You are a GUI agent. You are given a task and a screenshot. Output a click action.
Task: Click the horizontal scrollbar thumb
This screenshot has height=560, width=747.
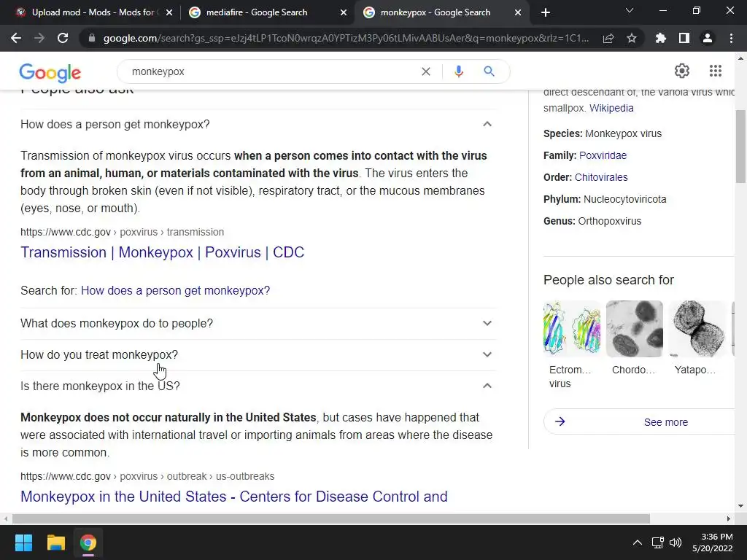331,518
